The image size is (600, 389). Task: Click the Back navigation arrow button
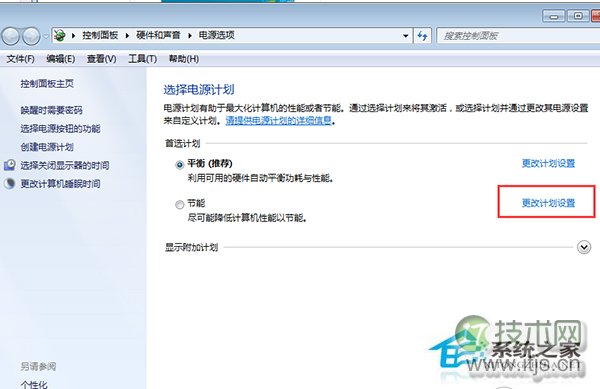click(10, 36)
